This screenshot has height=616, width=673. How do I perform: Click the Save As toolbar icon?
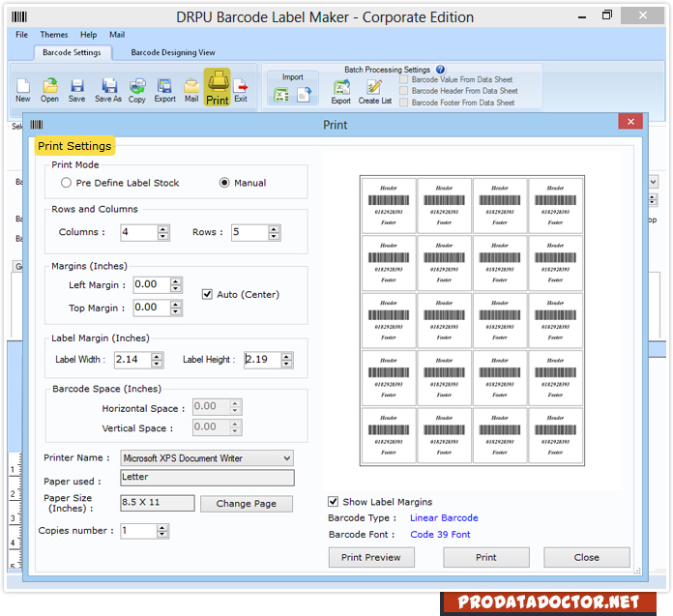[x=108, y=91]
